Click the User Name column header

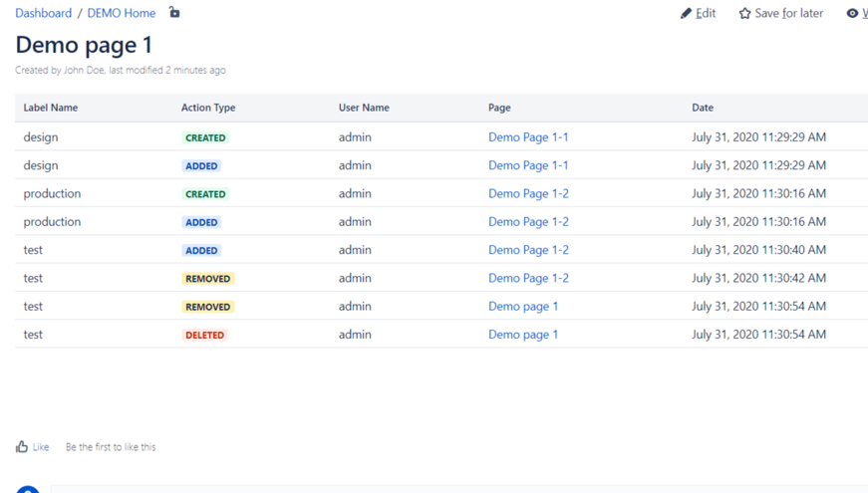click(364, 108)
